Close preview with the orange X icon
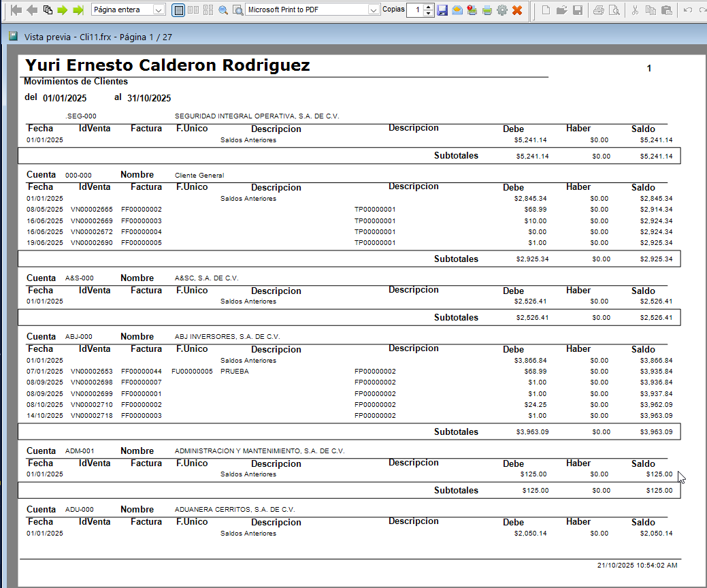This screenshot has width=707, height=588. 517,10
